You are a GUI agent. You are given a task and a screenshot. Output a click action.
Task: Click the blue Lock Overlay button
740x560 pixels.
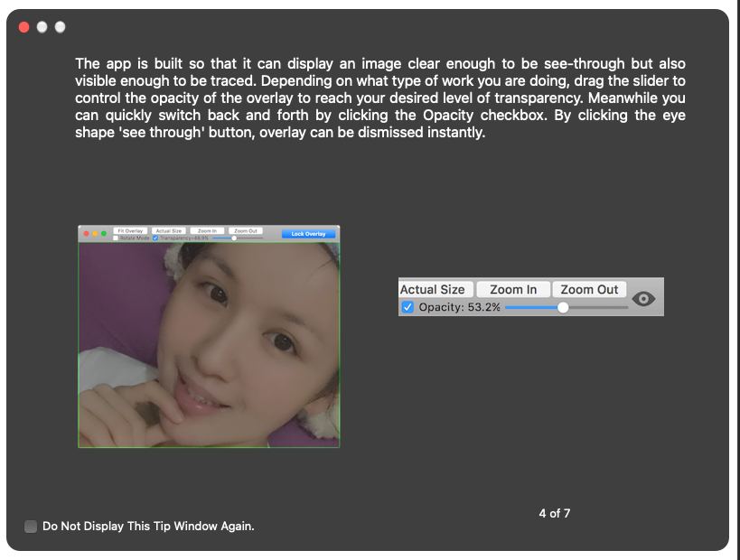click(308, 234)
